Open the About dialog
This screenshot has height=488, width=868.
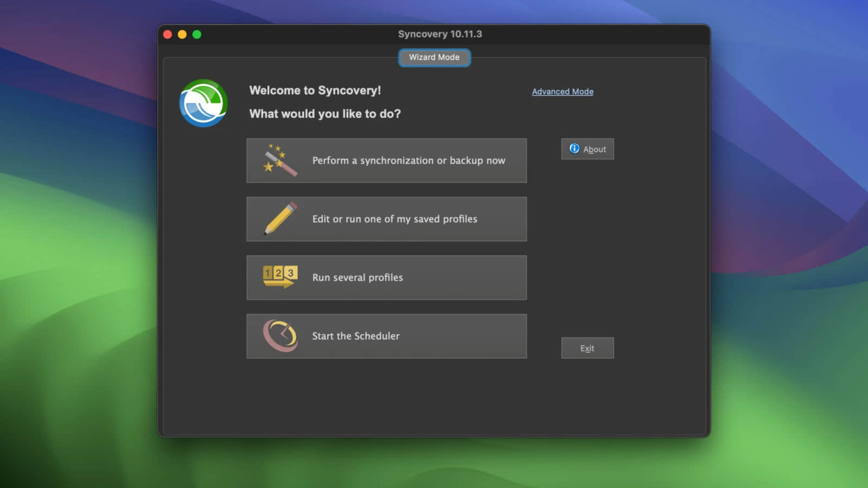pos(588,149)
